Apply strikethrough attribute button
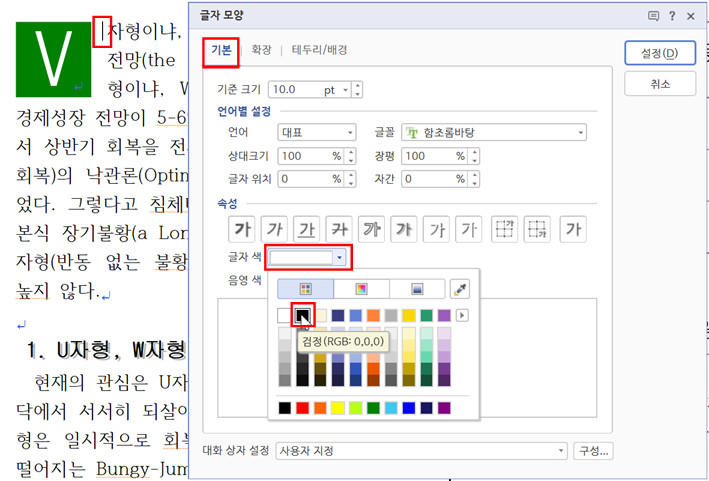Screen dimensions: 709x481 (x=340, y=229)
